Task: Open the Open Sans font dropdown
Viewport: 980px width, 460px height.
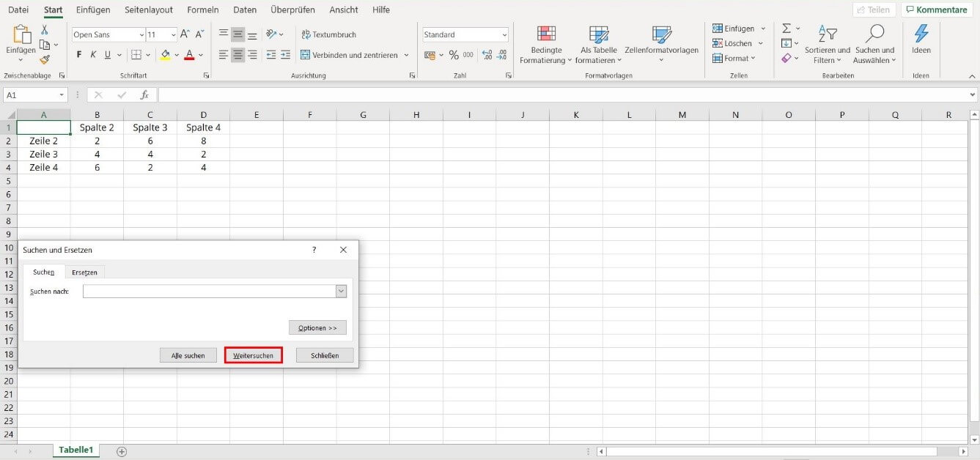Action: coord(141,35)
